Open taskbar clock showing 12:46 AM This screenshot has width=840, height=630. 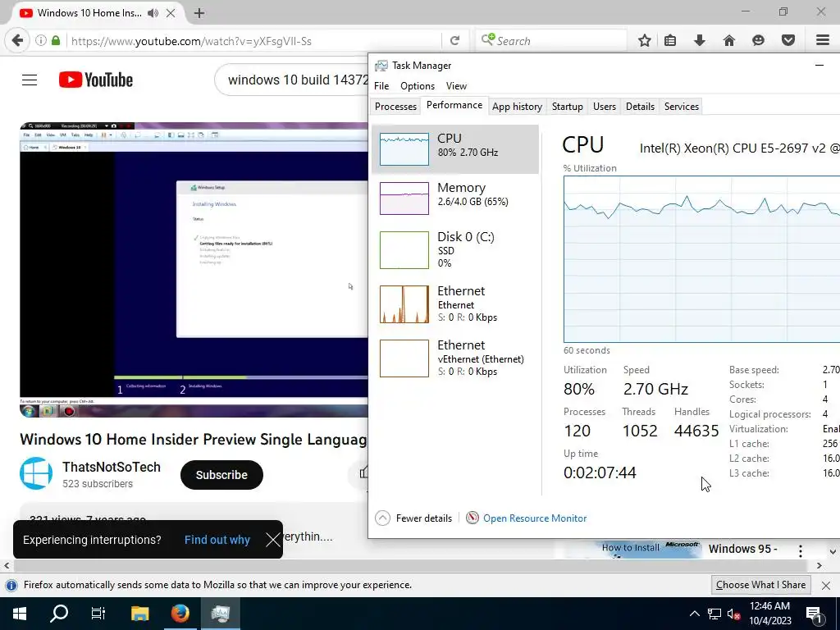769,614
